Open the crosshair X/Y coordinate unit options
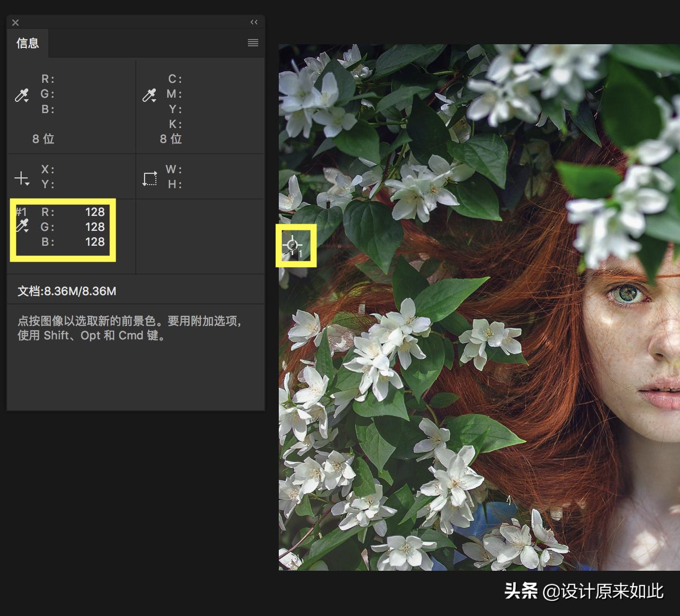 click(x=22, y=178)
